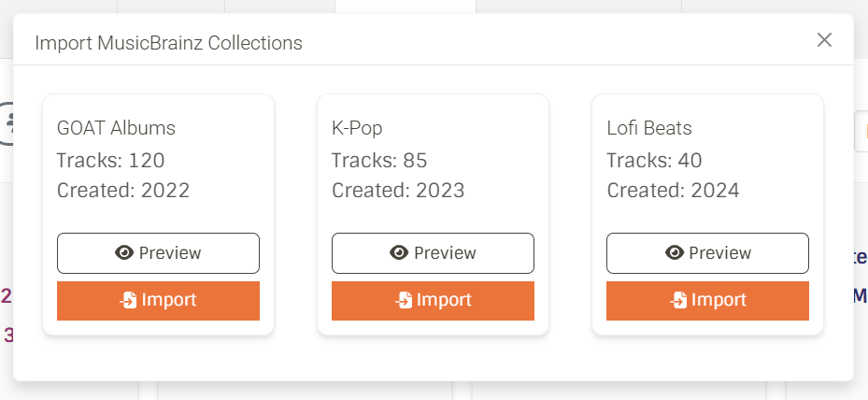Click the eye icon for K-Pop
Image resolution: width=868 pixels, height=400 pixels.
pyautogui.click(x=399, y=253)
